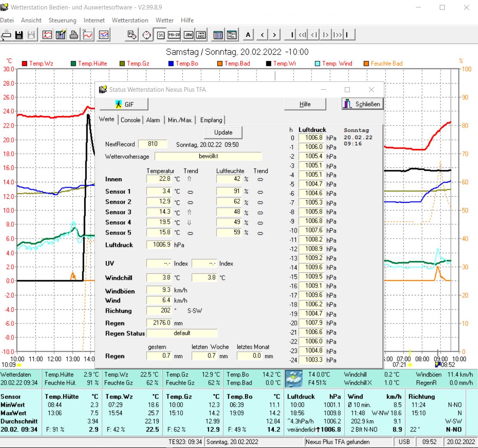Click the clock icon in toolbar

point(147,35)
